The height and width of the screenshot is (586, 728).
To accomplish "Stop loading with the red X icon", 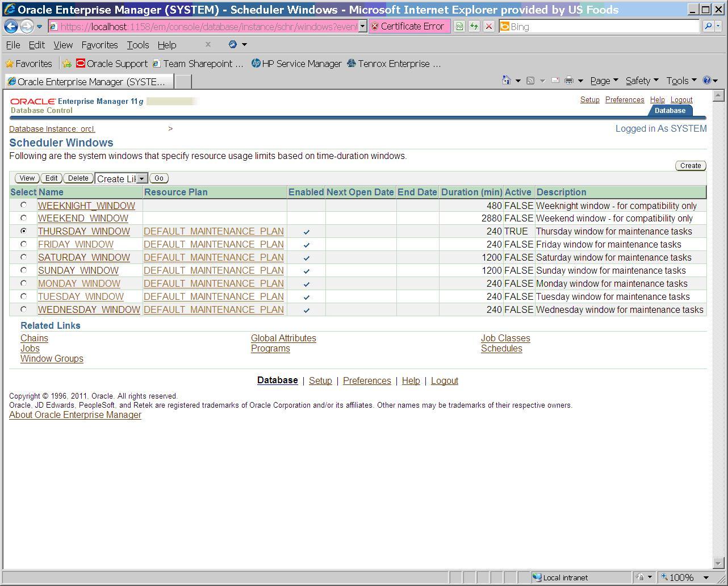I will [x=488, y=26].
